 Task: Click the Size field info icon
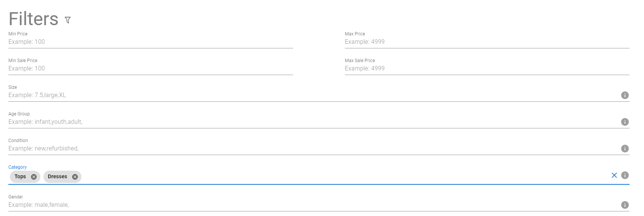(625, 95)
